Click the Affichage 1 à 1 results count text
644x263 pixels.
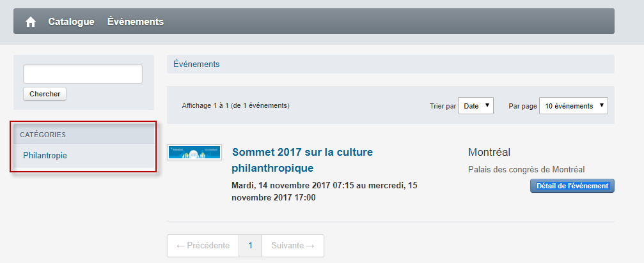[236, 106]
